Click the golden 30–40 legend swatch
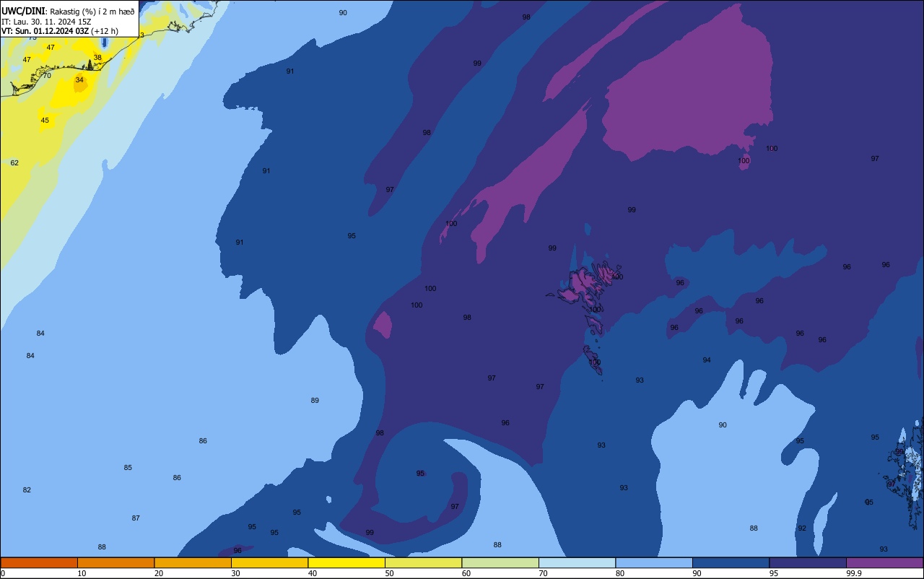924x579 pixels. [269, 562]
